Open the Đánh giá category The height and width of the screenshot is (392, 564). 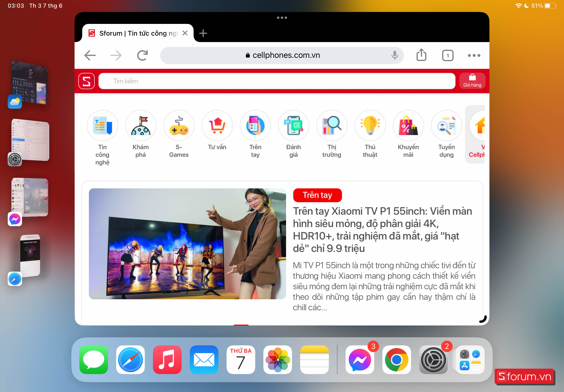[x=293, y=134]
